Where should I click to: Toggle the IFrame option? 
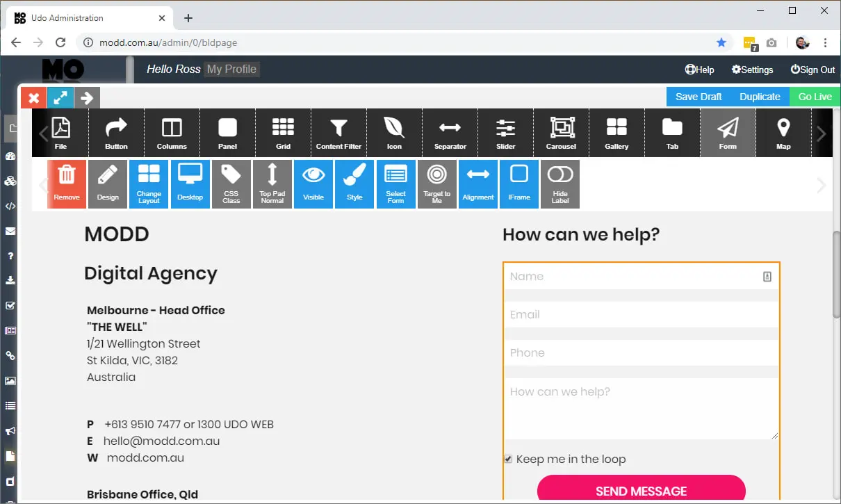click(519, 184)
